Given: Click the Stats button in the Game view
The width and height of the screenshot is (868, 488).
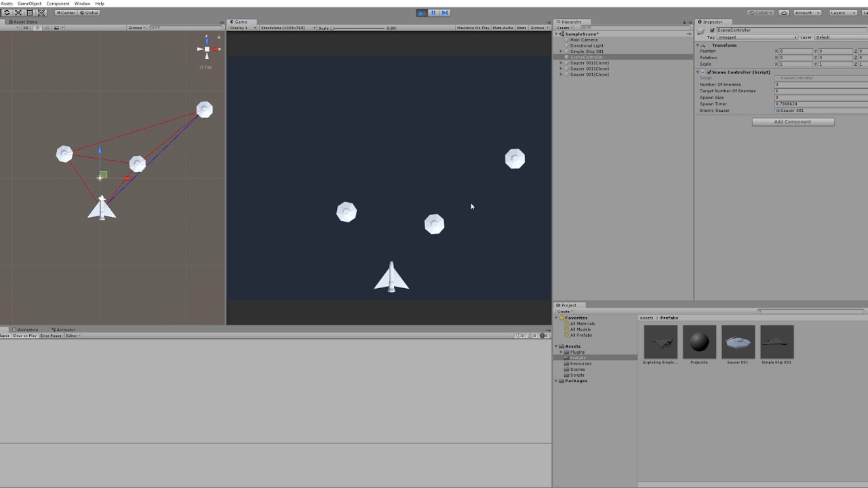Looking at the screenshot, I should [x=521, y=28].
